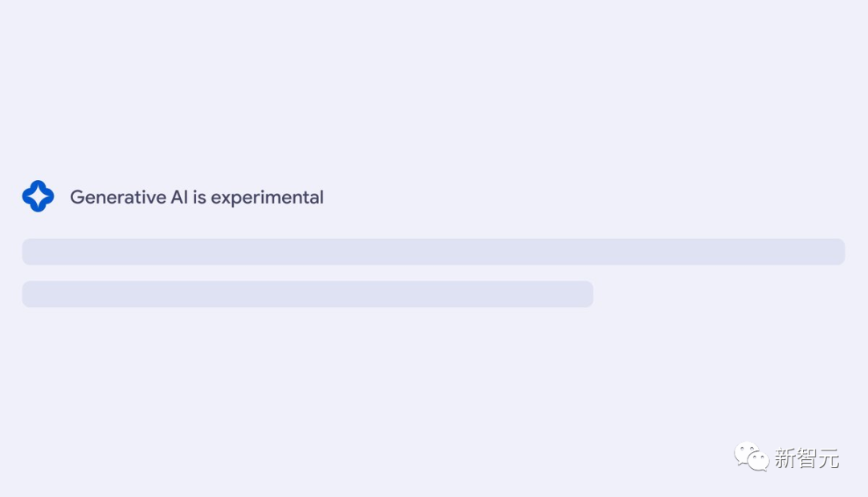Select the four-pointed blue star logo
The height and width of the screenshot is (497, 868).
click(x=38, y=197)
